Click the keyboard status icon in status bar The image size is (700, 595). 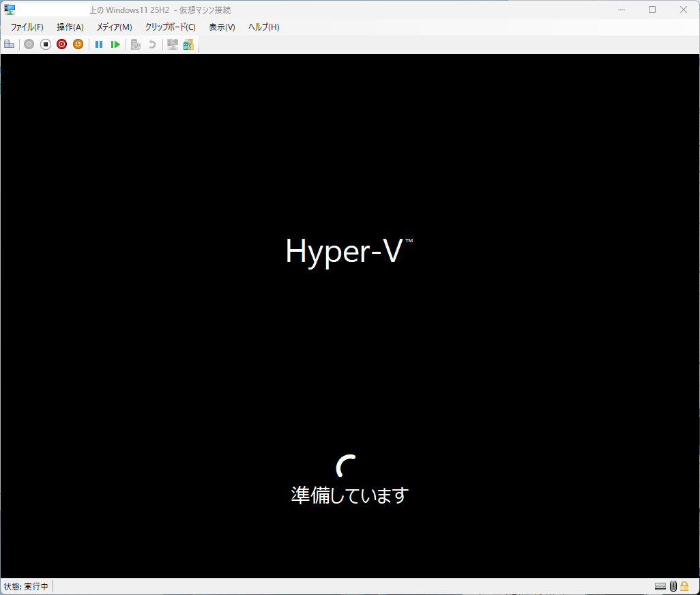tap(660, 586)
